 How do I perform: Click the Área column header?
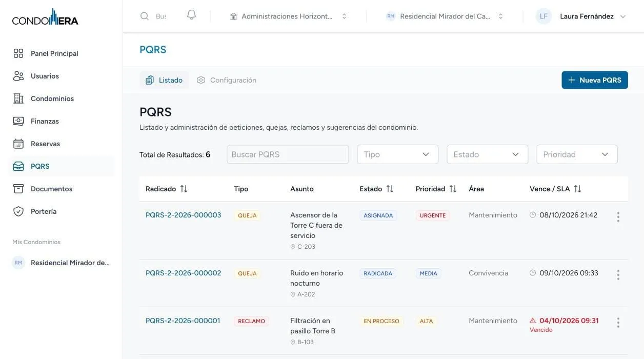point(476,189)
